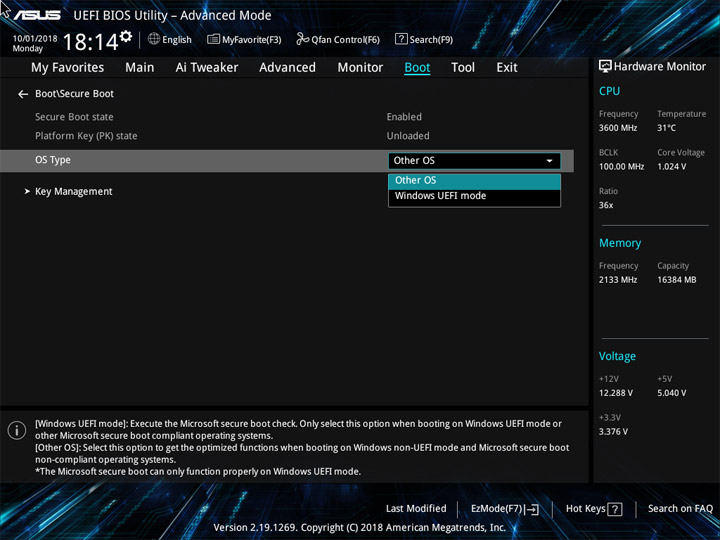
Task: Click the 36x ratio value
Action: click(x=606, y=205)
